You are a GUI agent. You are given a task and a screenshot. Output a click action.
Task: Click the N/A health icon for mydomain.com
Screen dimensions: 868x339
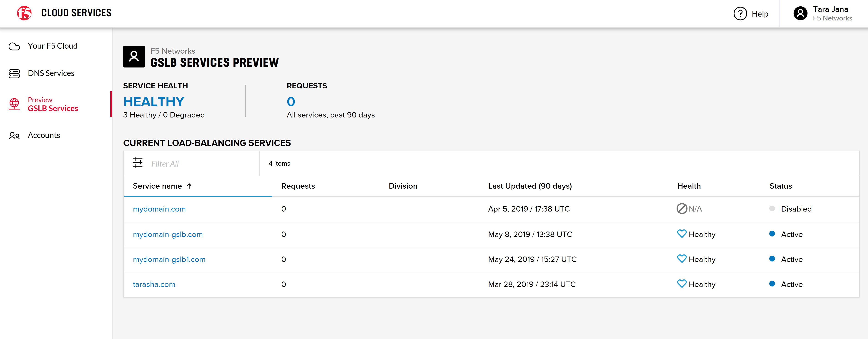[x=682, y=209]
